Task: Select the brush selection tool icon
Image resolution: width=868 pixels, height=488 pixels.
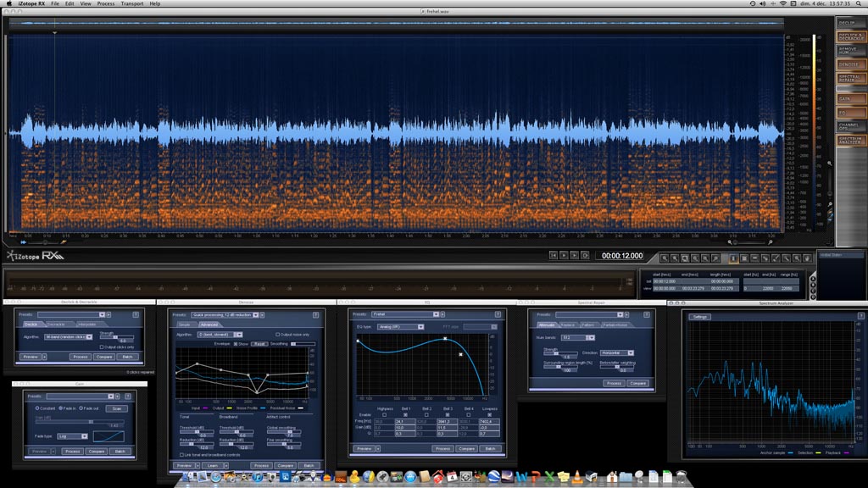Action: pyautogui.click(x=776, y=258)
